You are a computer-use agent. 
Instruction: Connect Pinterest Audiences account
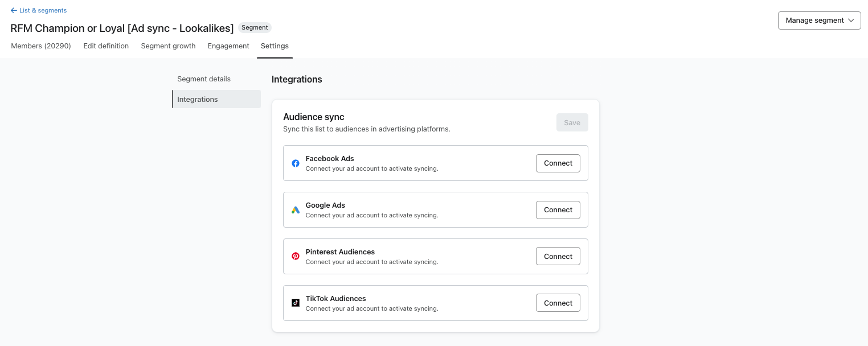coord(558,257)
